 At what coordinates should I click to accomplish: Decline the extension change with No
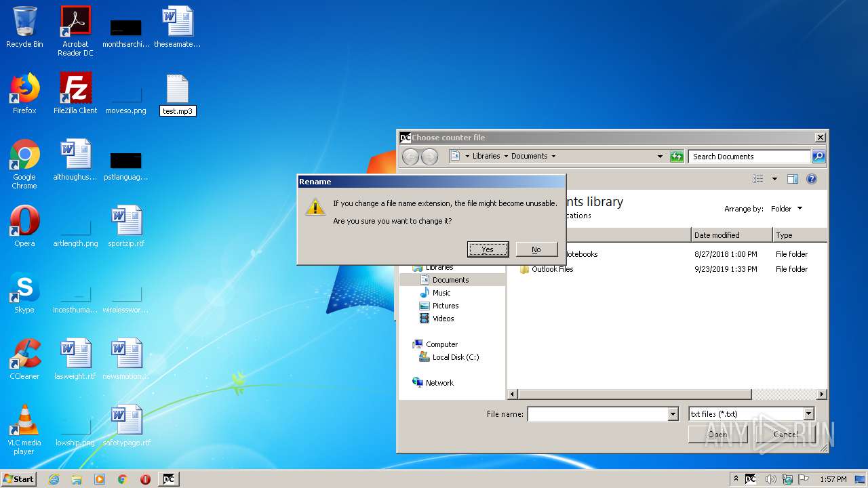[536, 249]
